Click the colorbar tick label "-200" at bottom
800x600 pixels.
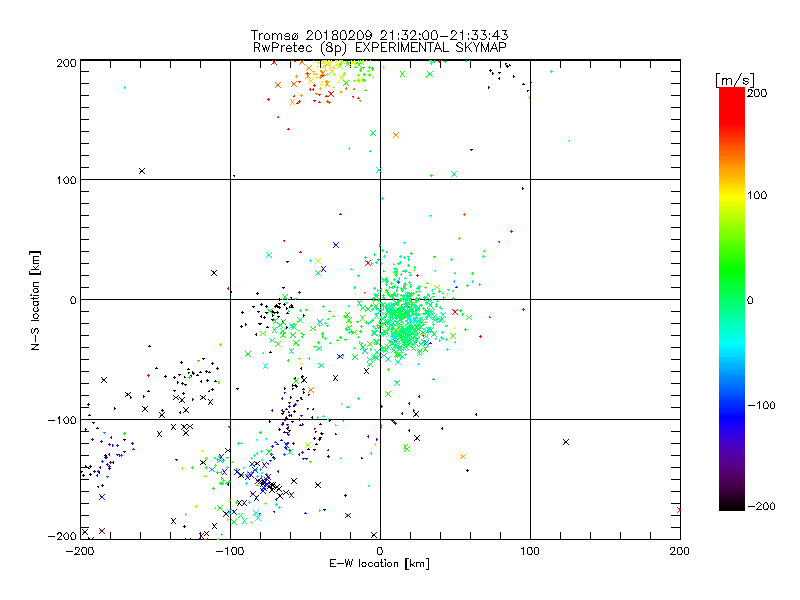(x=761, y=507)
